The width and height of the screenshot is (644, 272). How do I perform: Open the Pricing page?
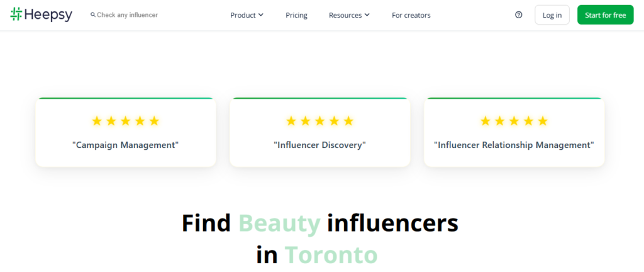coord(296,15)
